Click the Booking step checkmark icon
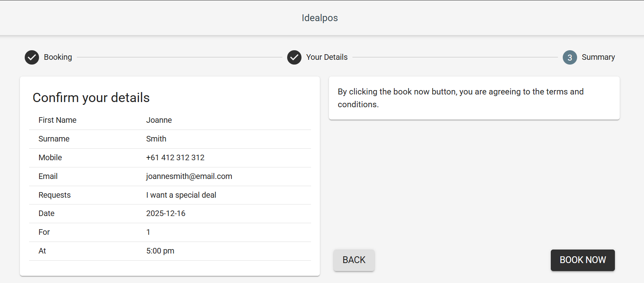Screen dimensions: 644x283 tap(32, 57)
